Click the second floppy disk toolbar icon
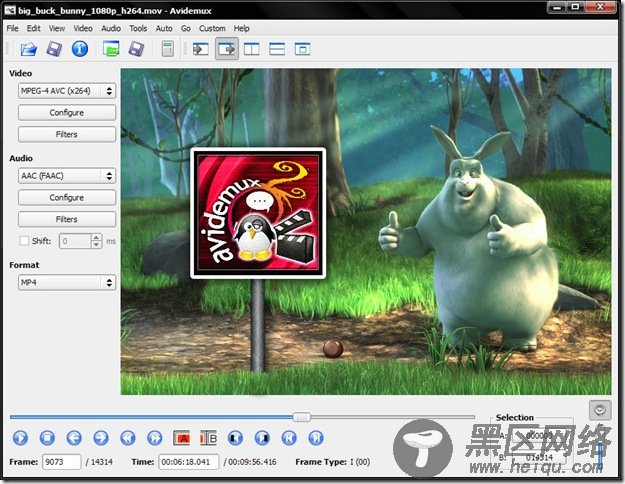 coord(136,49)
